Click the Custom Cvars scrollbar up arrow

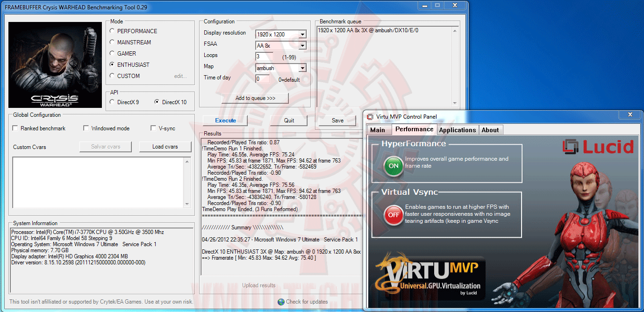(187, 161)
